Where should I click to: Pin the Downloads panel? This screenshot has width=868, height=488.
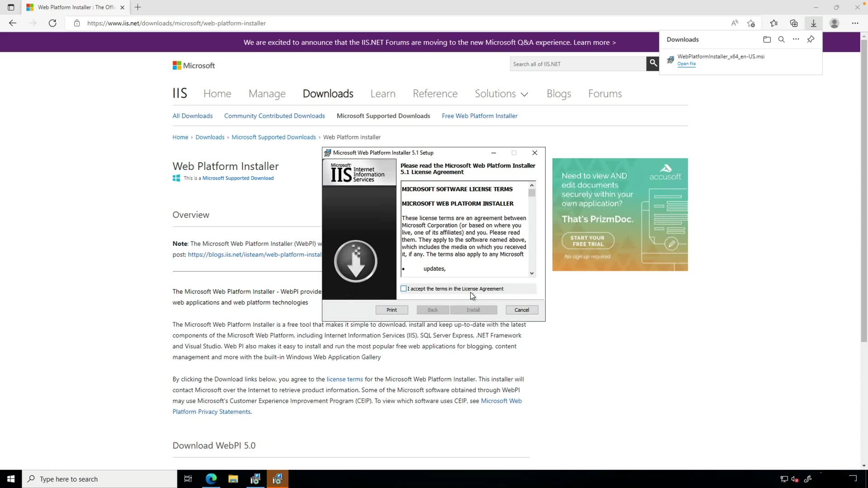tap(811, 39)
